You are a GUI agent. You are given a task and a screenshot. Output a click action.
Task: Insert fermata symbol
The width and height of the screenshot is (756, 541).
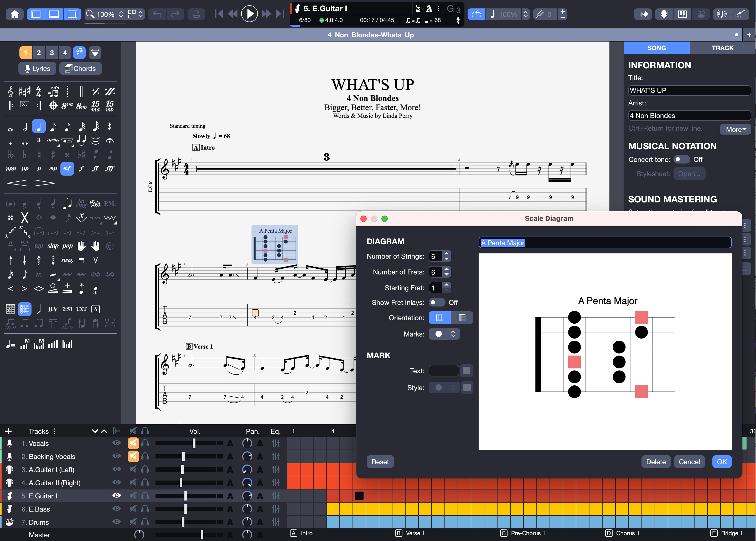(x=110, y=141)
